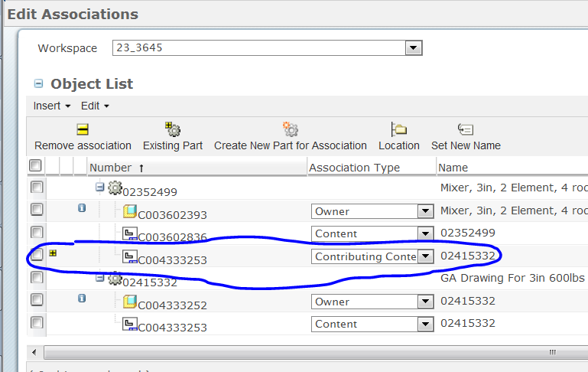
Task: Collapse the 02352499 tree node
Action: (99, 187)
